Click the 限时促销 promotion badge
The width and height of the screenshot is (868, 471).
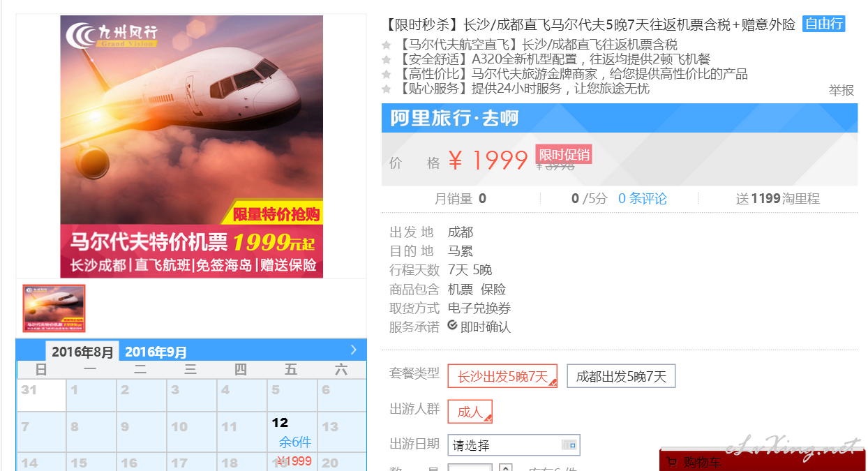[x=564, y=154]
